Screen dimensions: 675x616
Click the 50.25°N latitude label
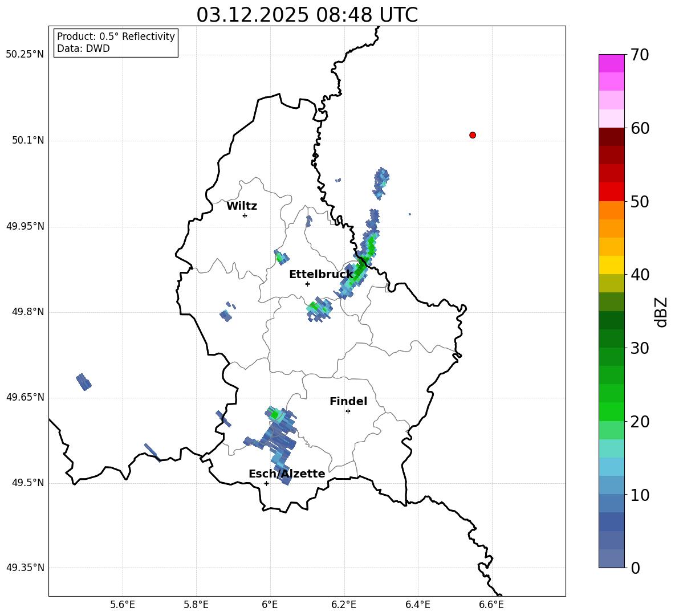coord(25,55)
